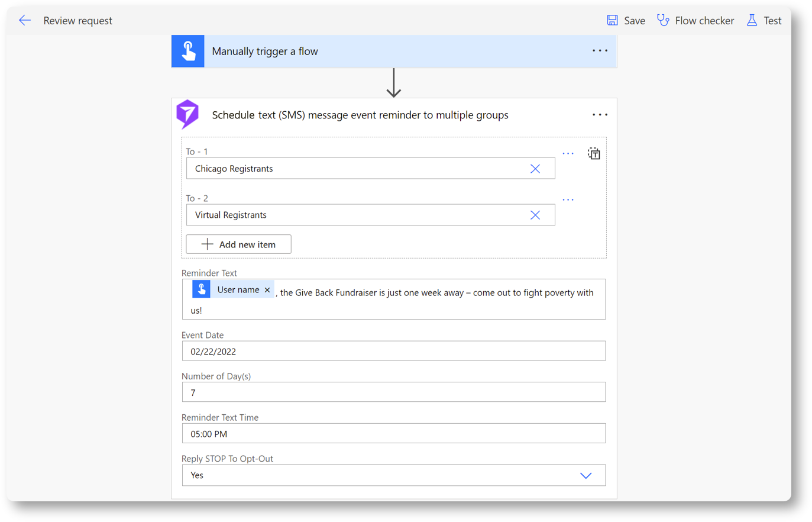812x522 pixels.
Task: Open the To - 2 item options
Action: coord(568,200)
